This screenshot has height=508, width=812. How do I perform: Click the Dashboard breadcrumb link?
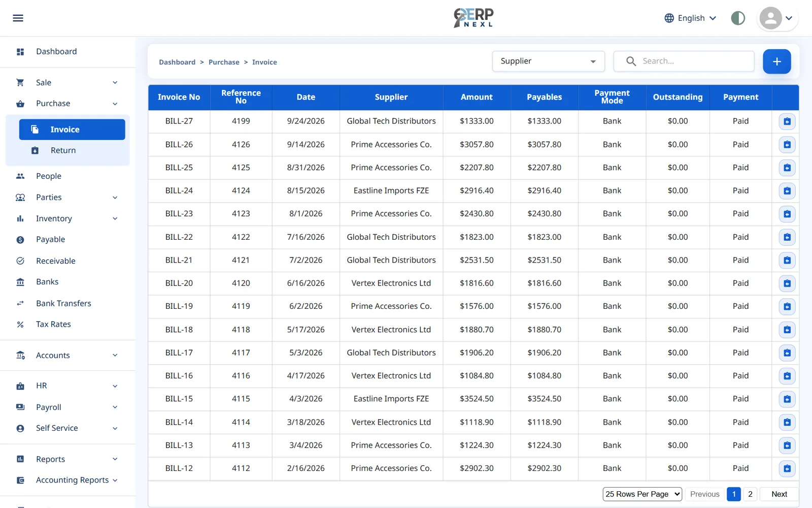click(x=177, y=62)
